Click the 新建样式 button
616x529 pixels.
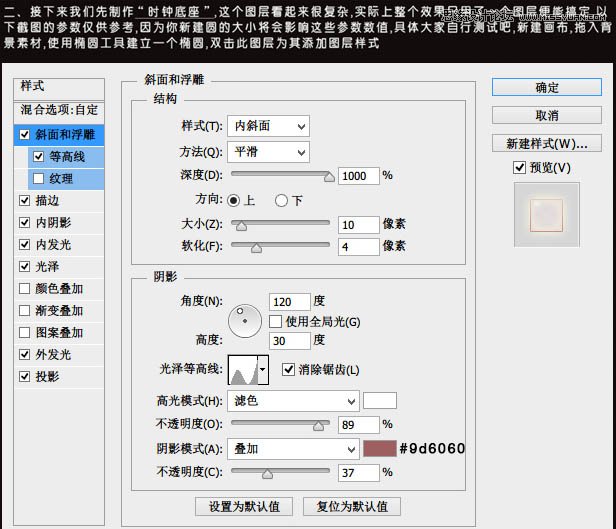coord(546,143)
